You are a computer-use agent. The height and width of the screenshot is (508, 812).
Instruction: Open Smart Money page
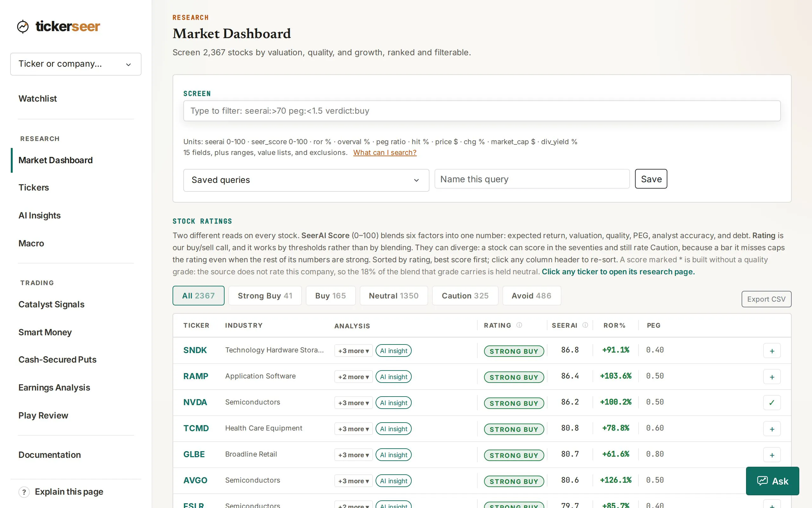45,332
